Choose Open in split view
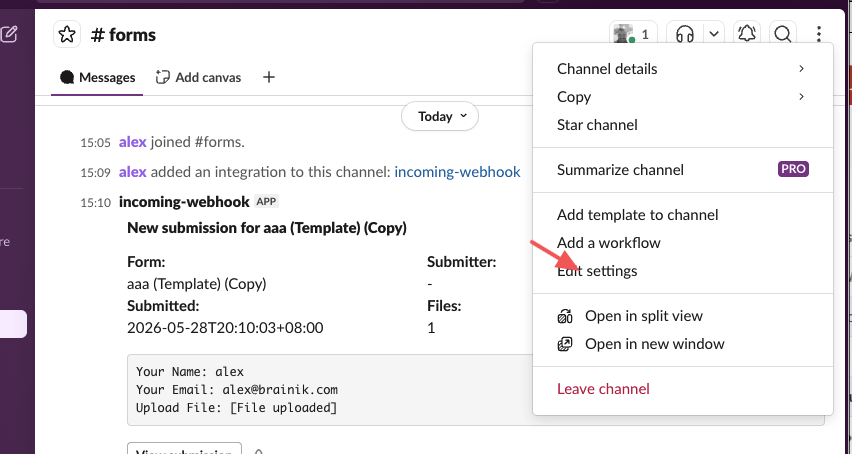The image size is (852, 454). (682, 316)
